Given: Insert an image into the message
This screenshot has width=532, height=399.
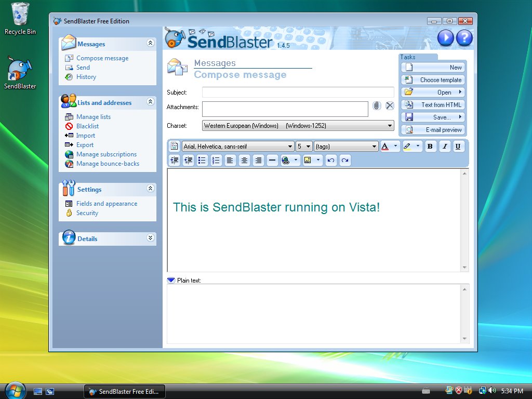Looking at the screenshot, I should point(308,161).
